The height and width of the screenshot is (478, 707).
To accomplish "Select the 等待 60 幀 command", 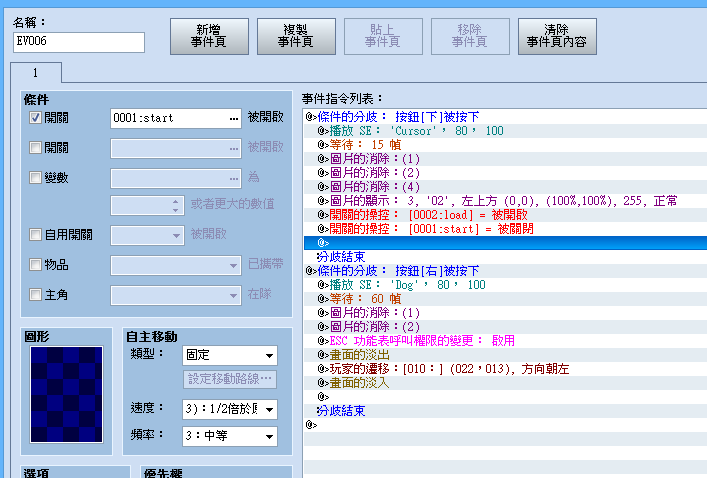I will tap(505, 299).
